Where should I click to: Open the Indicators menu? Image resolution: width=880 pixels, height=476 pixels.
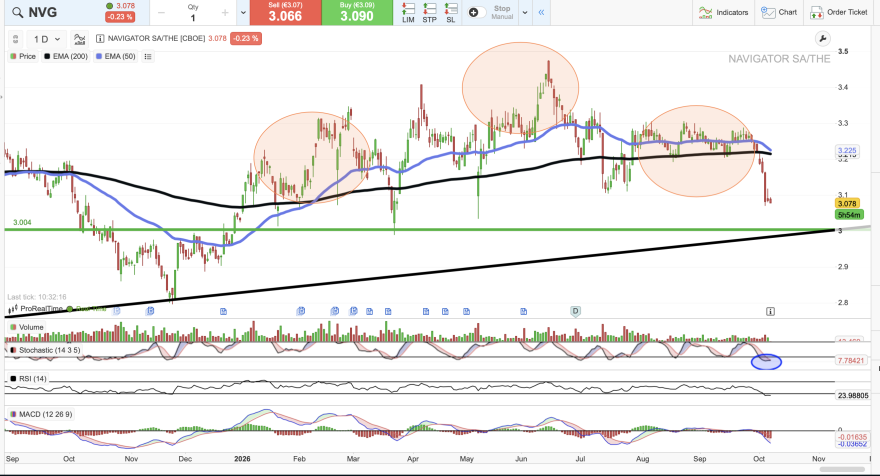[x=723, y=12]
